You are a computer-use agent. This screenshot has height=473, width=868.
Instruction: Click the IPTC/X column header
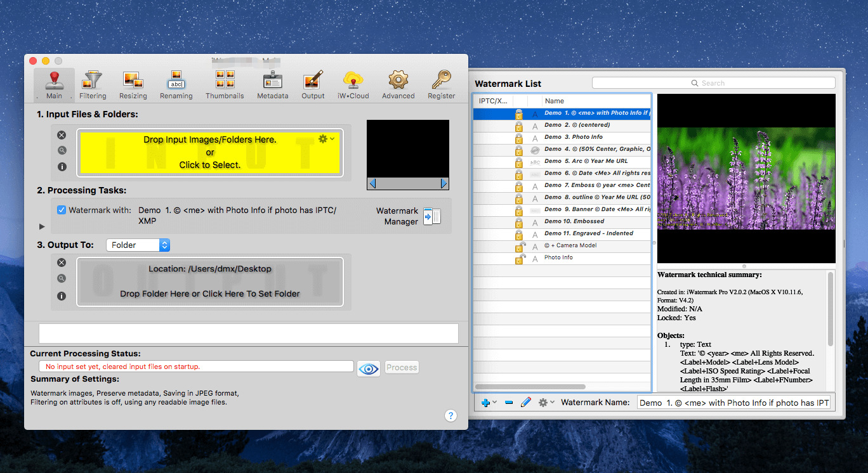493,101
